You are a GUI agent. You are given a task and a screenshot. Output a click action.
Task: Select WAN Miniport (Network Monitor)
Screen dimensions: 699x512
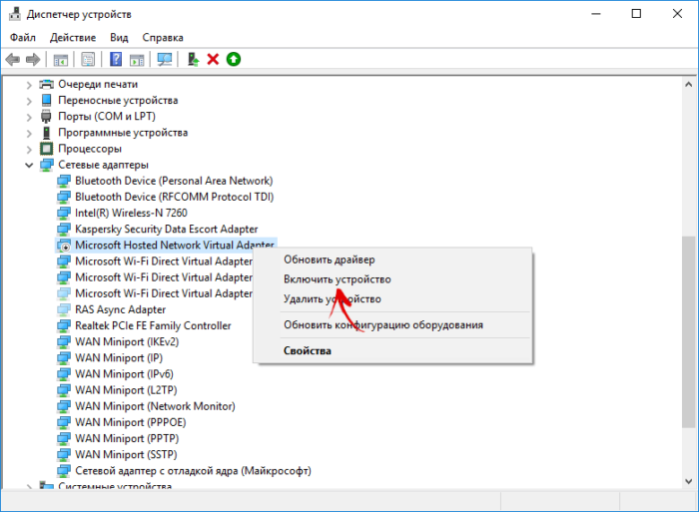pyautogui.click(x=155, y=406)
